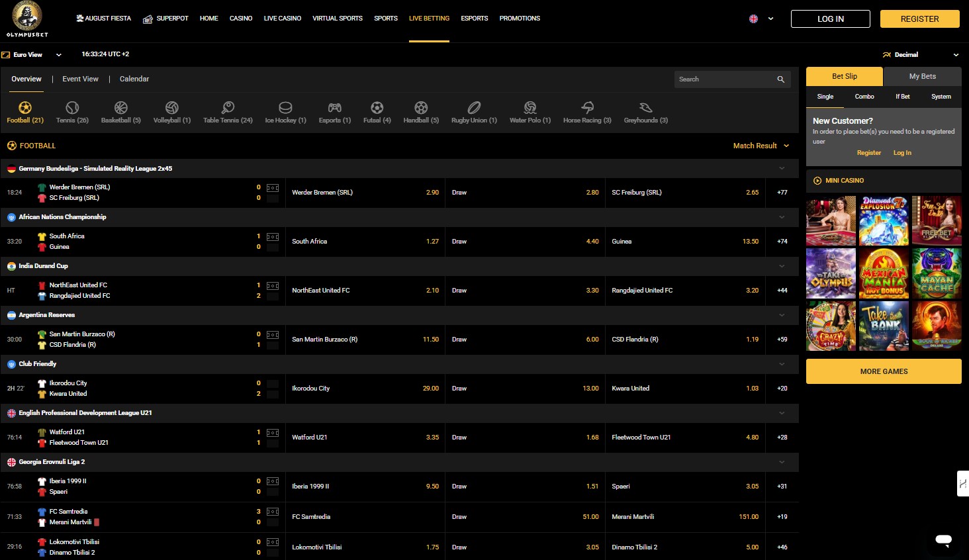Open Take the Bank game thumbnail
Screen dimensions: 969x560
point(884,326)
